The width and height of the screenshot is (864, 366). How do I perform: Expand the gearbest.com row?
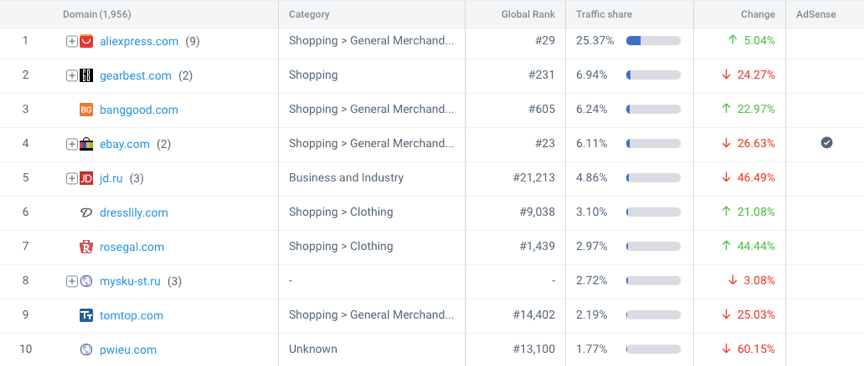point(72,76)
